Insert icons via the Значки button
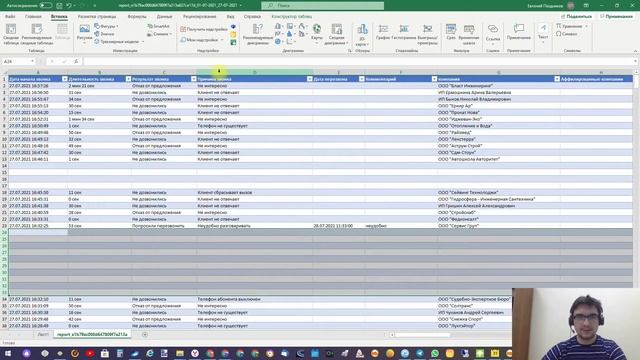640x360 pixels. click(x=104, y=34)
